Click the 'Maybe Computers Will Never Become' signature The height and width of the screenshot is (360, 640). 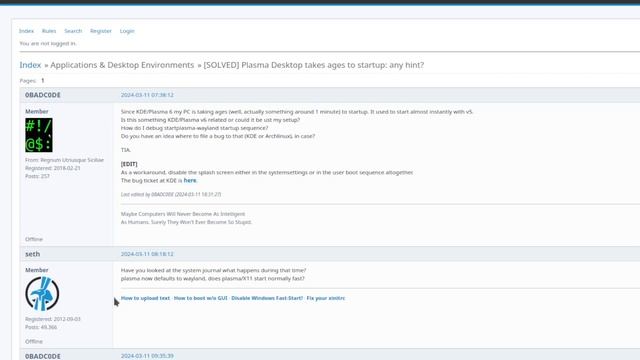coord(183,214)
